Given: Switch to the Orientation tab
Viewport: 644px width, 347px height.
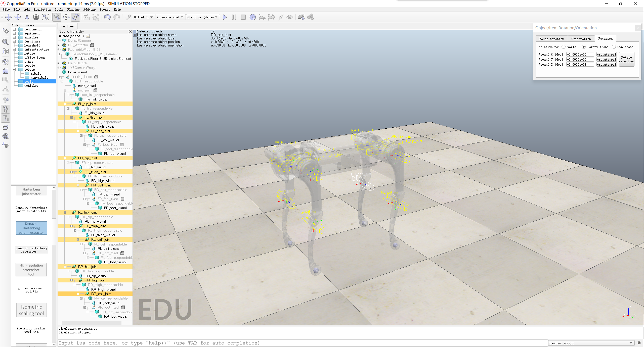Looking at the screenshot, I should [581, 39].
